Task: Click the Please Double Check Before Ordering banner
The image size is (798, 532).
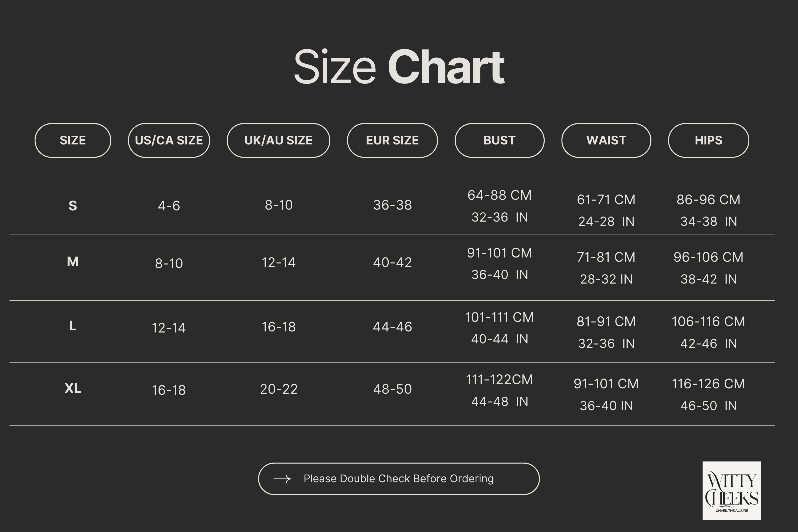Action: [399, 479]
